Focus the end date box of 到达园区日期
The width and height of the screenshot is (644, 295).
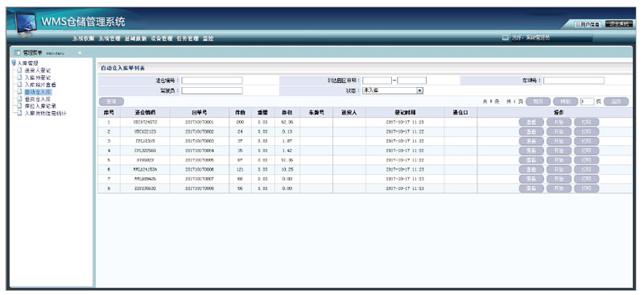tap(412, 81)
